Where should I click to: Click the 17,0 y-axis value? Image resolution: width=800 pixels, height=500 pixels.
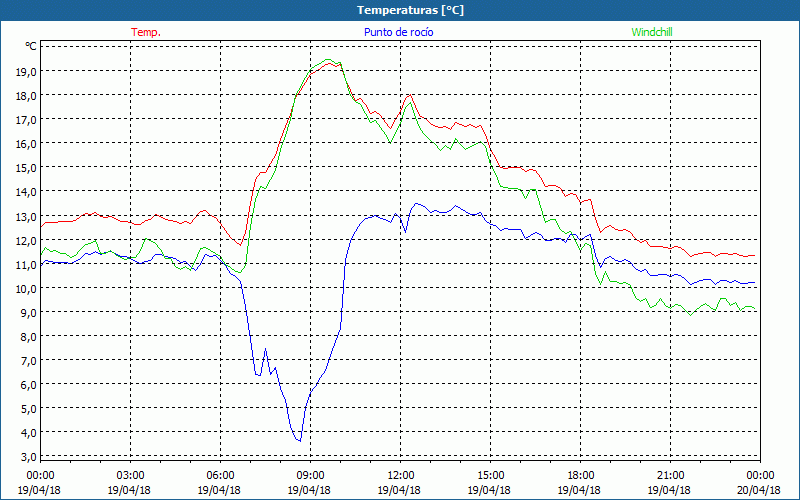[27, 120]
